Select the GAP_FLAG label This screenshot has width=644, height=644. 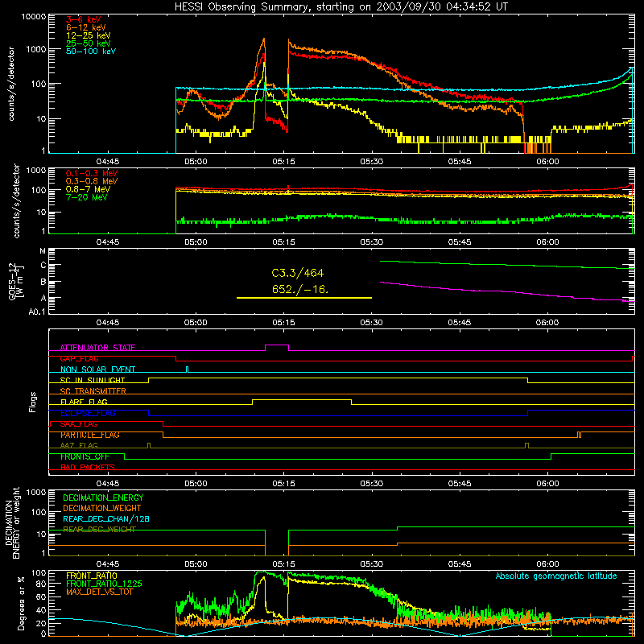click(x=79, y=358)
